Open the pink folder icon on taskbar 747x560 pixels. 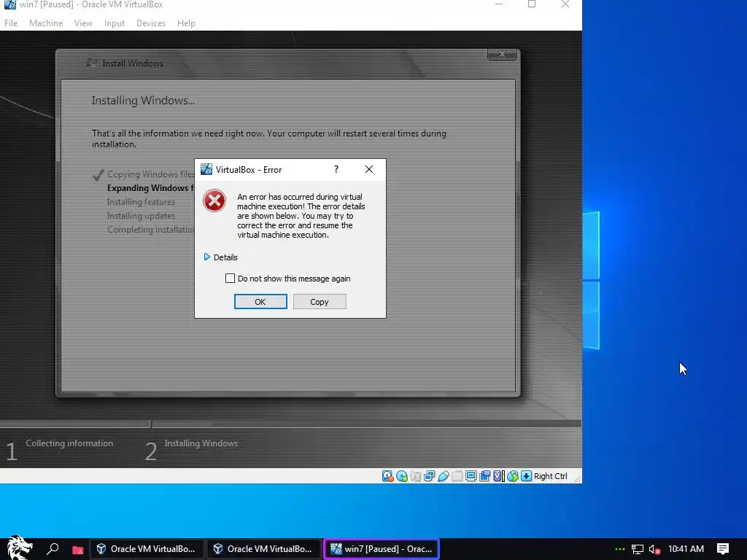(77, 550)
